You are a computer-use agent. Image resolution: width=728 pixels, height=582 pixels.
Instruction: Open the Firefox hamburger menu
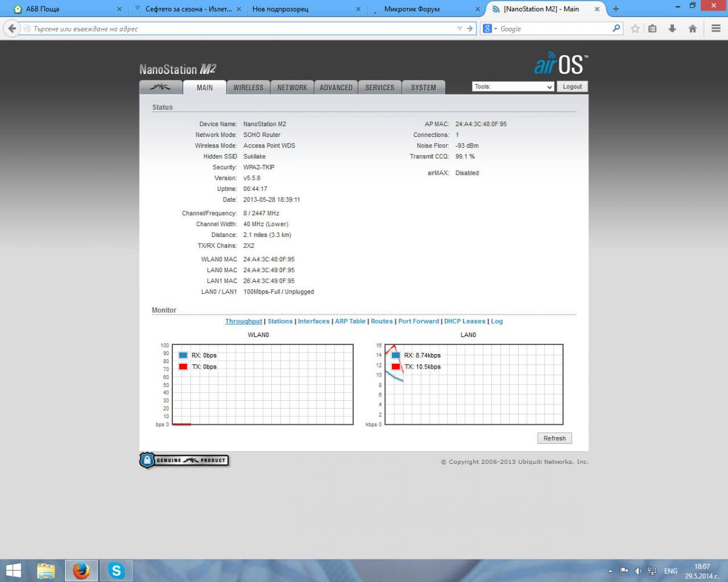716,28
